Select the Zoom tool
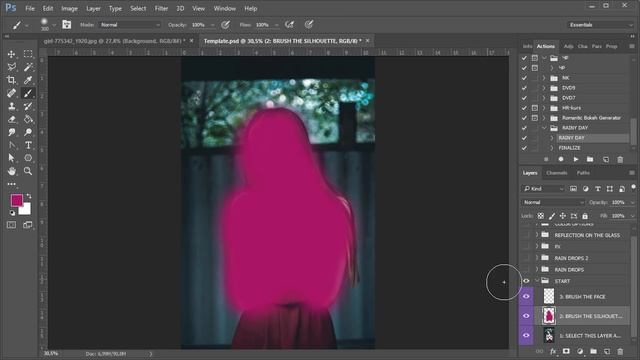Viewport: 640px width, 360px height. click(28, 171)
